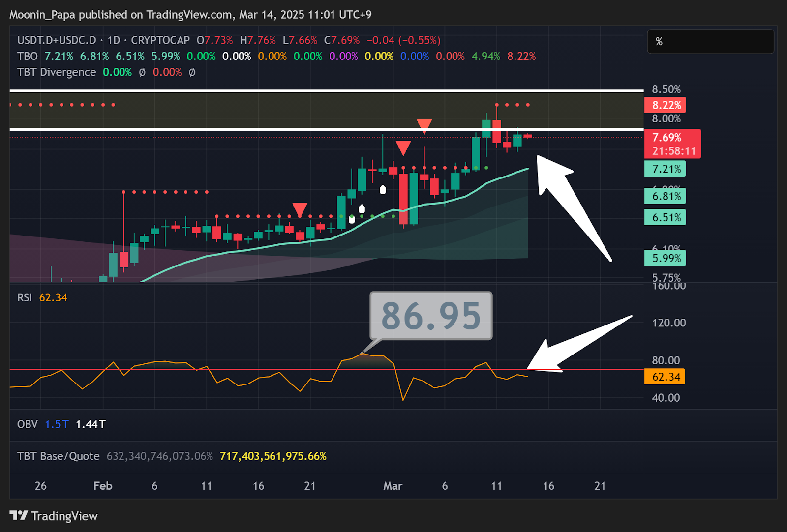The image size is (787, 532).
Task: Click the red triangle marker above late-February candles
Action: (300, 209)
